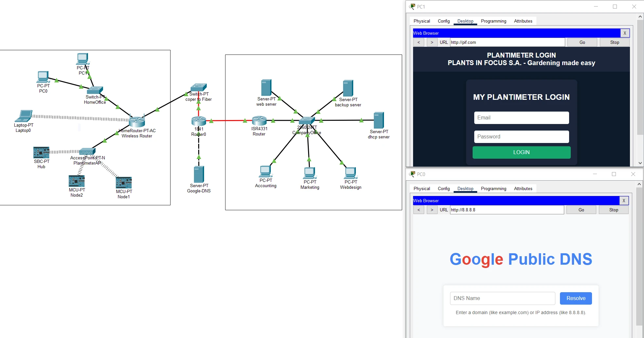Click the web server device icon
Screen dimensions: 644x338
click(x=266, y=88)
